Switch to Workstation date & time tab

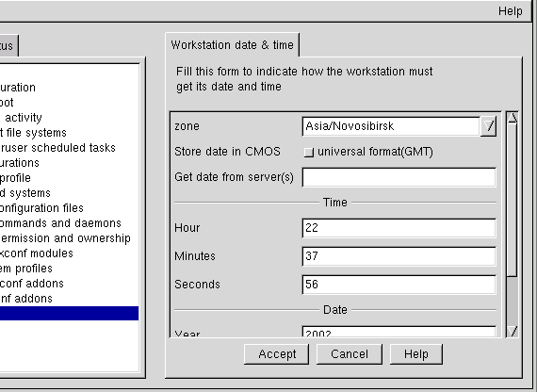(232, 45)
